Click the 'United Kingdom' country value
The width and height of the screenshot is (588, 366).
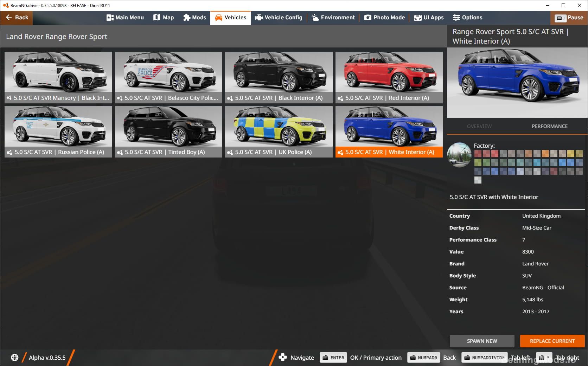coord(541,216)
